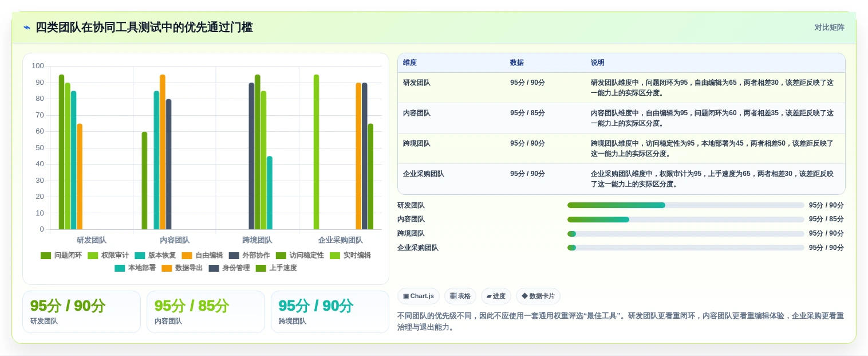
Task: Click the 企业采购团队 x-axis label in chart
Action: (341, 240)
